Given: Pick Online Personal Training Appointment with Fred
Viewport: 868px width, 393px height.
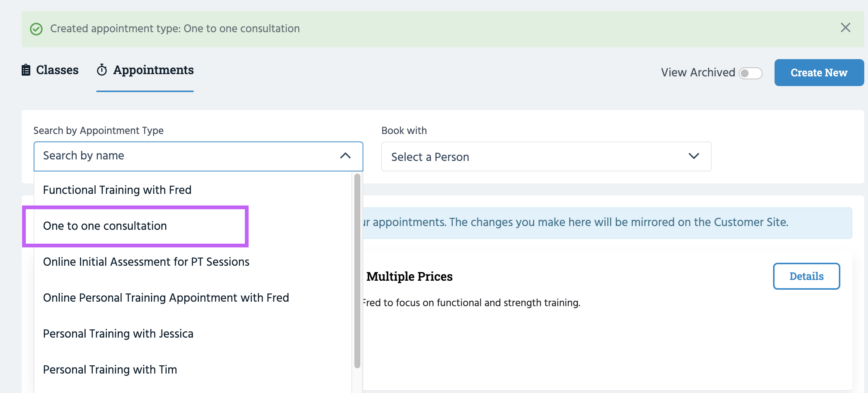Looking at the screenshot, I should tap(166, 298).
